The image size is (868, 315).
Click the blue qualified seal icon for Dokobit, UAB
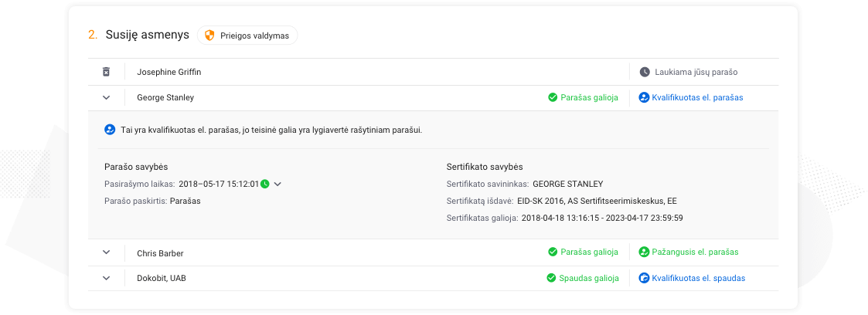tap(644, 278)
